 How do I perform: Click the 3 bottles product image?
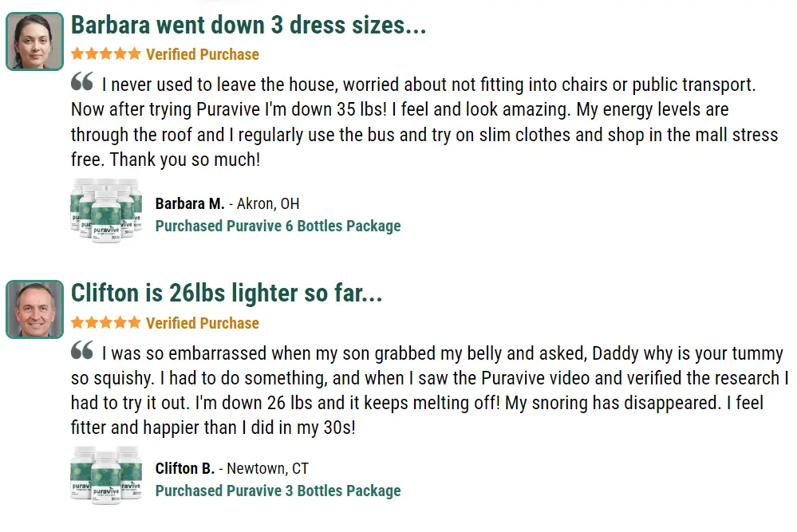pyautogui.click(x=106, y=475)
